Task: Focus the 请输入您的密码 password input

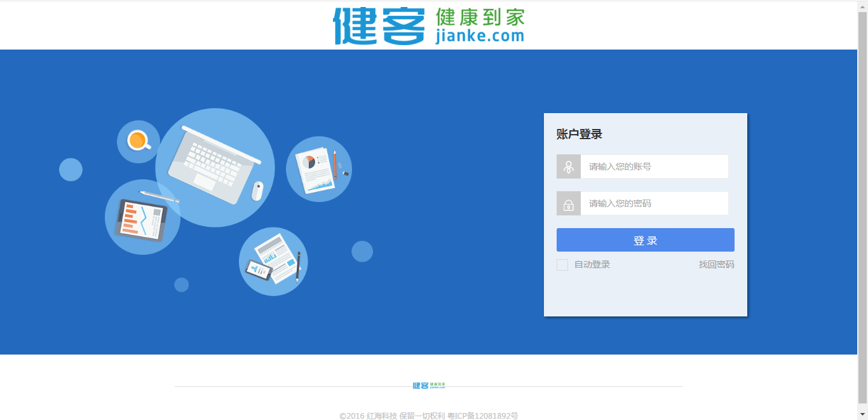Action: (654, 203)
